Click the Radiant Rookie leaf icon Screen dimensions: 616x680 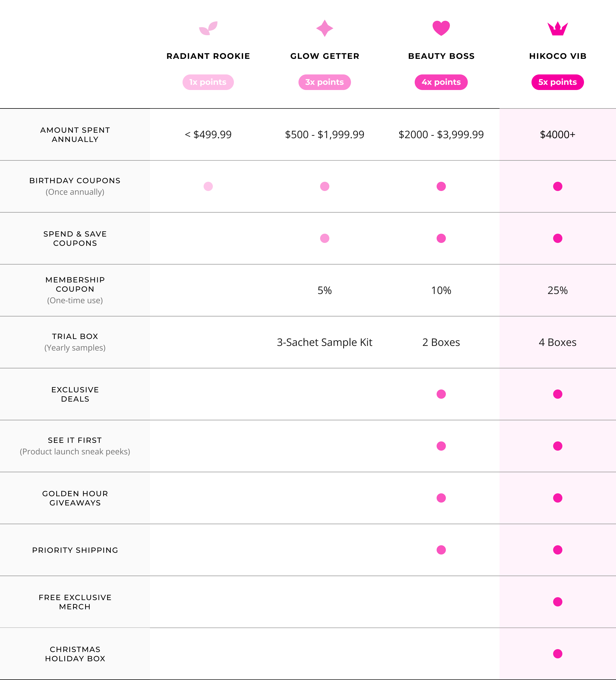(208, 28)
